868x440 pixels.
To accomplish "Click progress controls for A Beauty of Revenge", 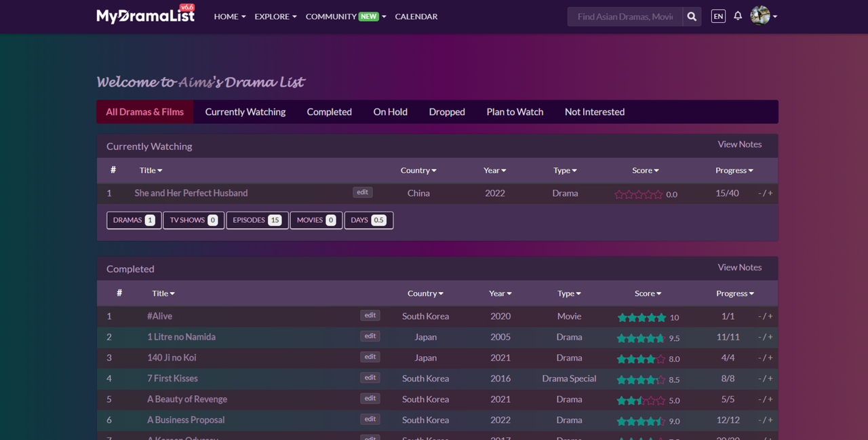I will point(766,399).
